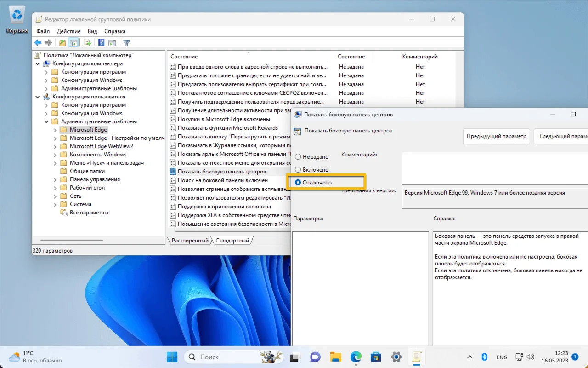Open Microsoft Store from the taskbar

(376, 357)
